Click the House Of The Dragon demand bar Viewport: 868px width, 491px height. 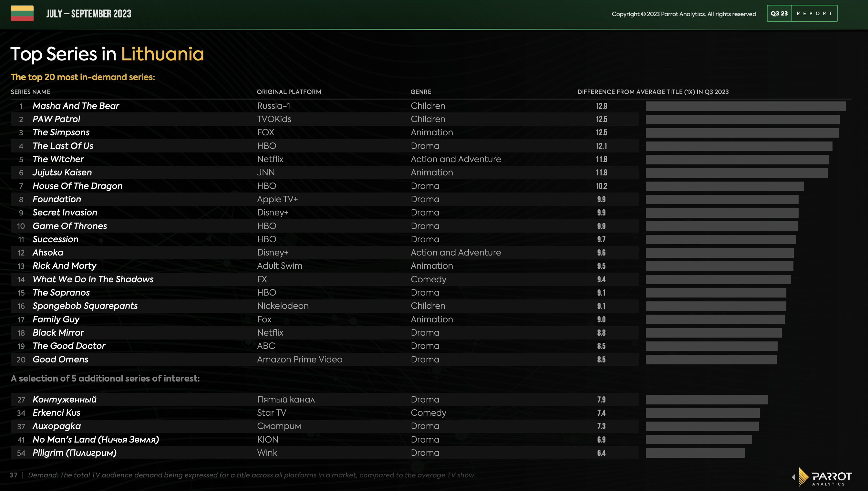[725, 186]
